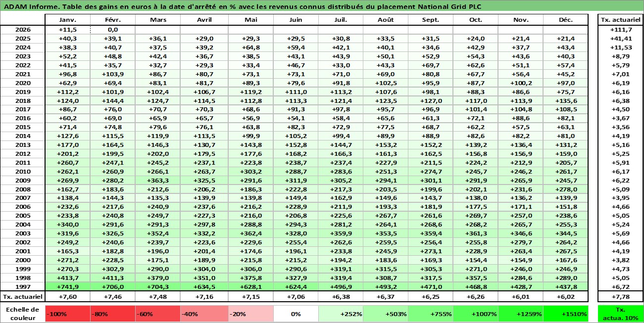Click the 0,0 cell for Févr. 2026
644x323 pixels.
click(113, 30)
